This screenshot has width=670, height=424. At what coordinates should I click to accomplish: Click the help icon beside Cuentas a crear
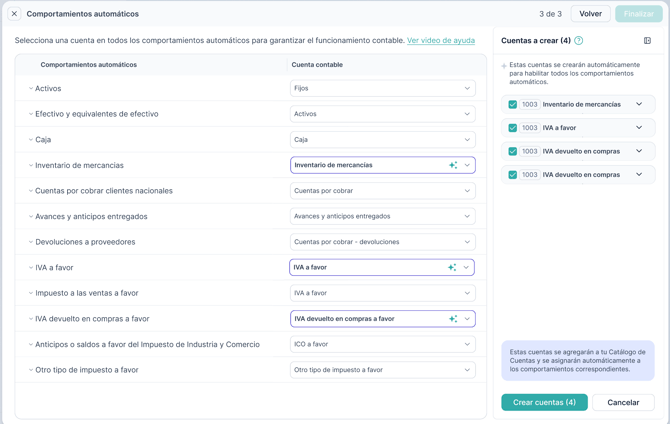tap(579, 41)
